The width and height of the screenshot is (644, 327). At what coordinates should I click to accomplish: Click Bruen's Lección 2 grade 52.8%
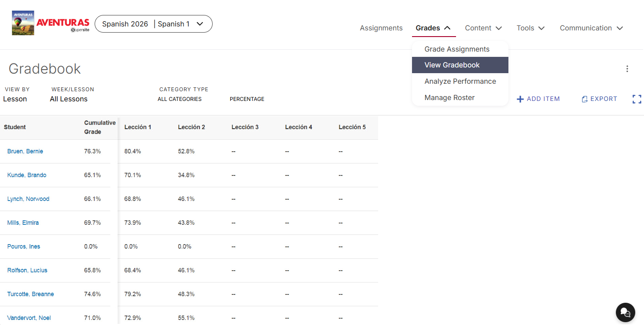(186, 151)
